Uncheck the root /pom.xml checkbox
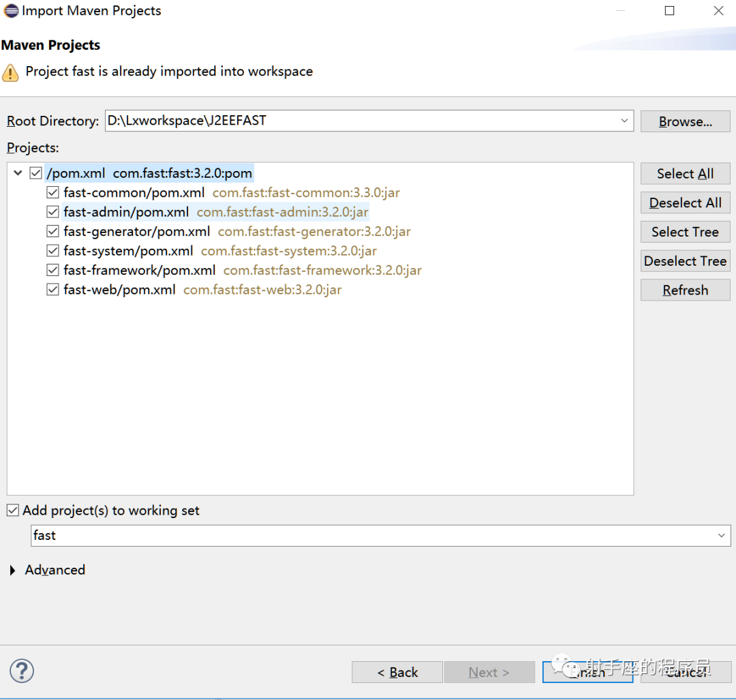The height and width of the screenshot is (700, 736). (x=36, y=174)
